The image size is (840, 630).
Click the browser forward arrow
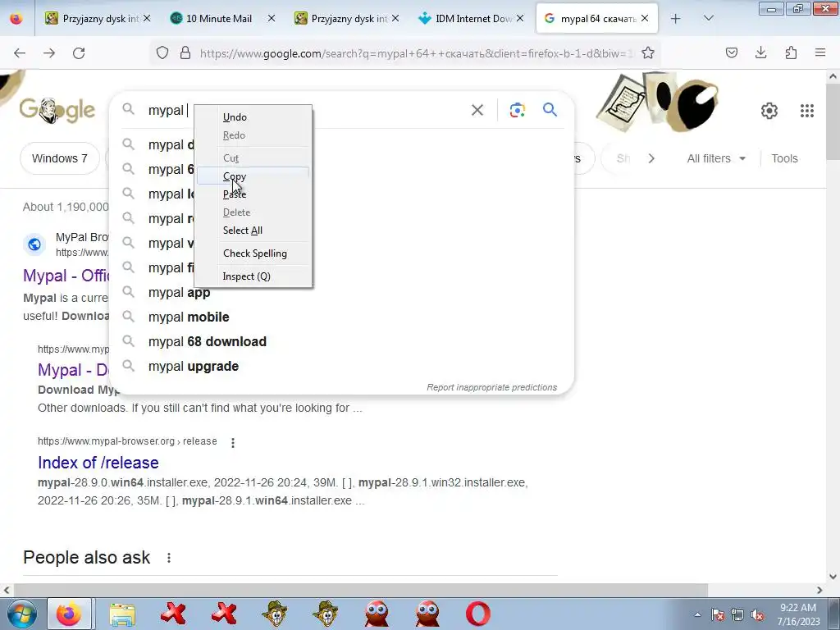[x=49, y=53]
